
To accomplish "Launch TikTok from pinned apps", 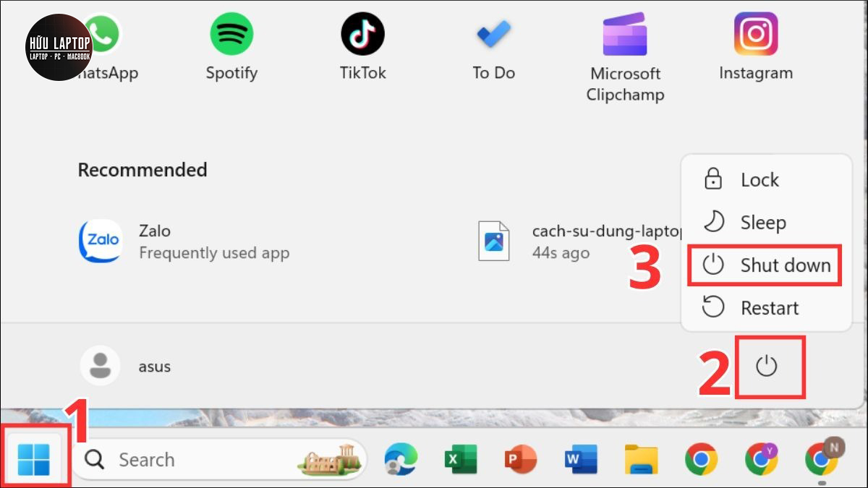I will tap(362, 46).
